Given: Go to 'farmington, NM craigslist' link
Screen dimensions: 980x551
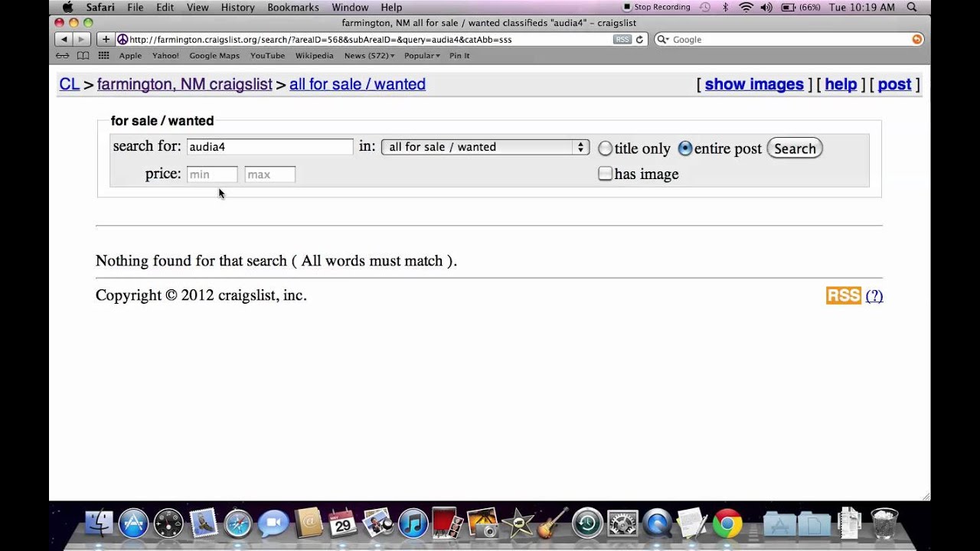Looking at the screenshot, I should tap(185, 84).
